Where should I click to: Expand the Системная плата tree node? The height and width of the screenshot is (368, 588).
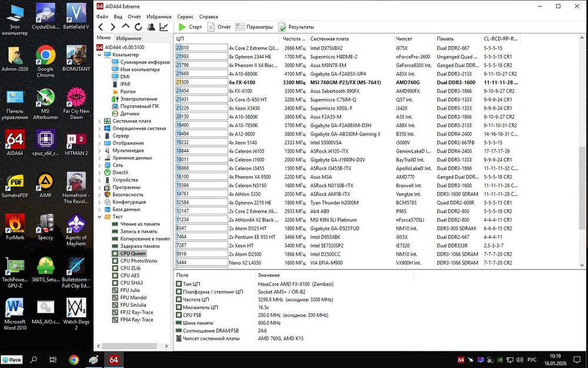pyautogui.click(x=99, y=121)
